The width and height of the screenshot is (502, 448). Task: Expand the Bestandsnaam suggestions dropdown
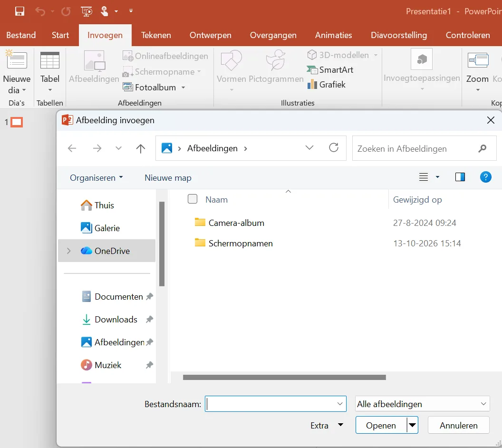click(x=340, y=404)
